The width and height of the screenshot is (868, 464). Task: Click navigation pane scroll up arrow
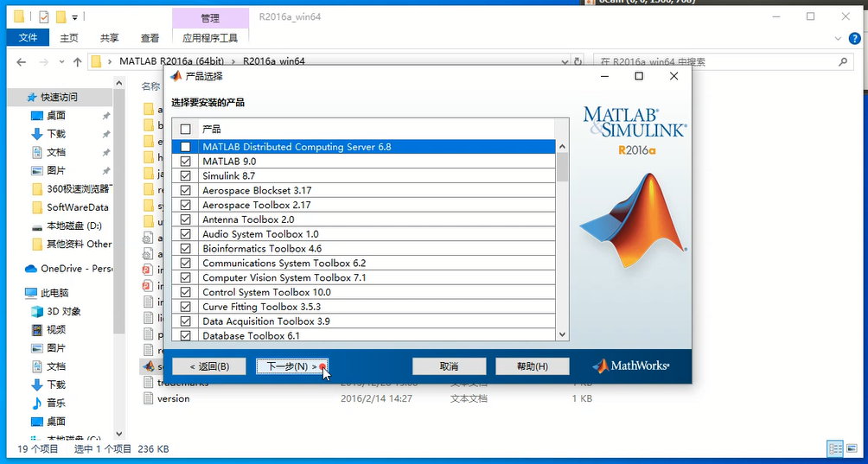click(x=119, y=83)
